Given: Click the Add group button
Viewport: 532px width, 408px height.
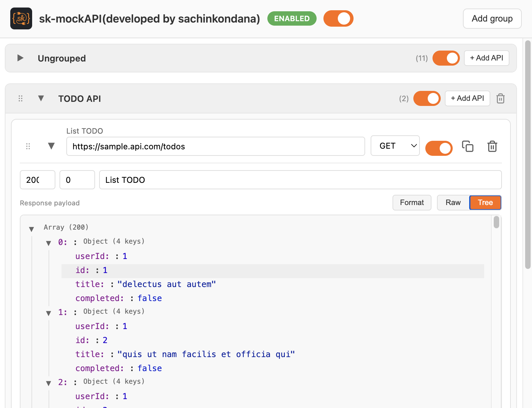Looking at the screenshot, I should [x=492, y=18].
